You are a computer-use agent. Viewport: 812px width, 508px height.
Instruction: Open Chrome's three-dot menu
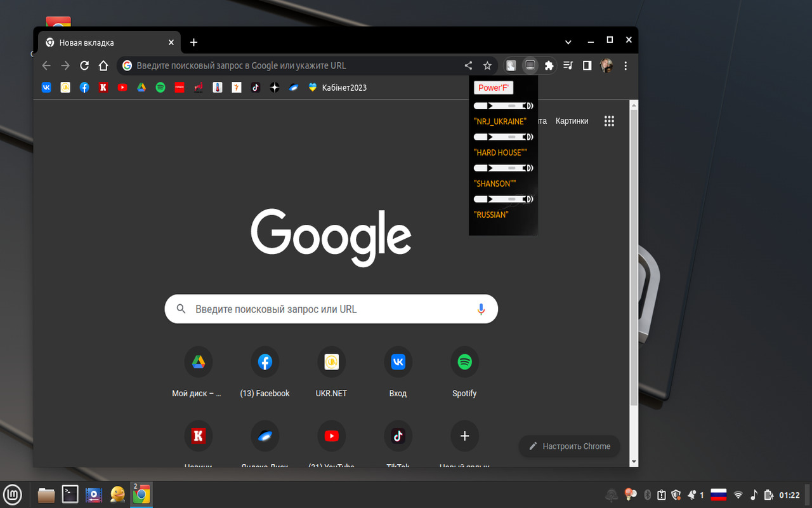(x=625, y=65)
